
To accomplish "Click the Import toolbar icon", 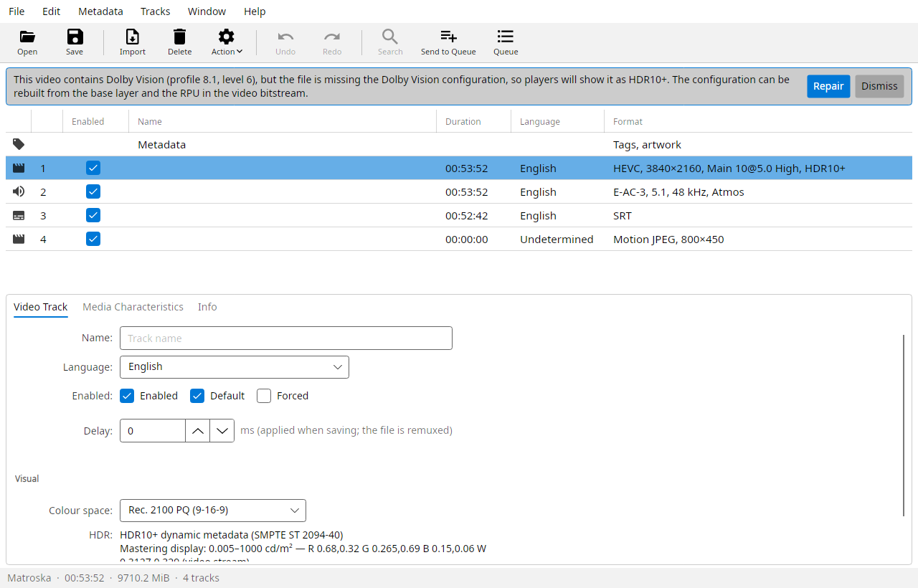I will (133, 37).
